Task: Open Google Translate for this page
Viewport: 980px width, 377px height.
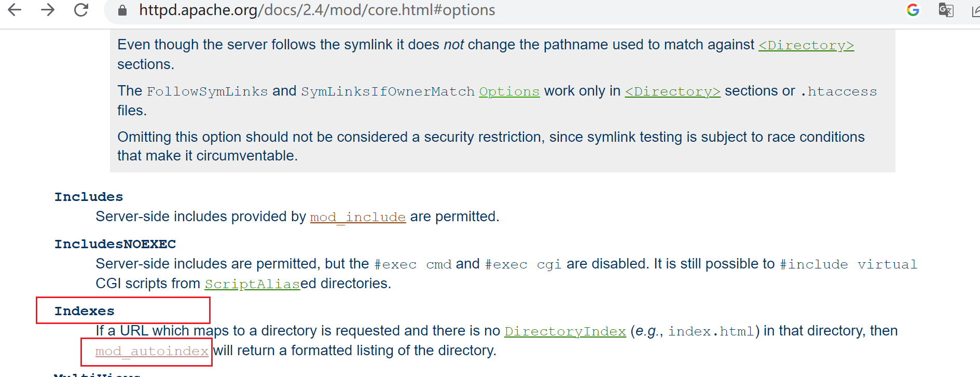Action: click(x=946, y=10)
